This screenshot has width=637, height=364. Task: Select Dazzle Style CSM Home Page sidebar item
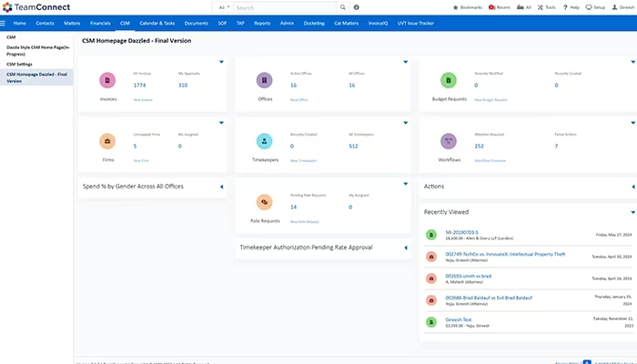tap(38, 51)
